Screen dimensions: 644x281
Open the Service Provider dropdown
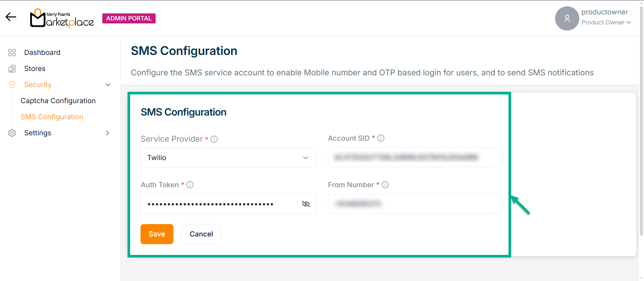228,158
